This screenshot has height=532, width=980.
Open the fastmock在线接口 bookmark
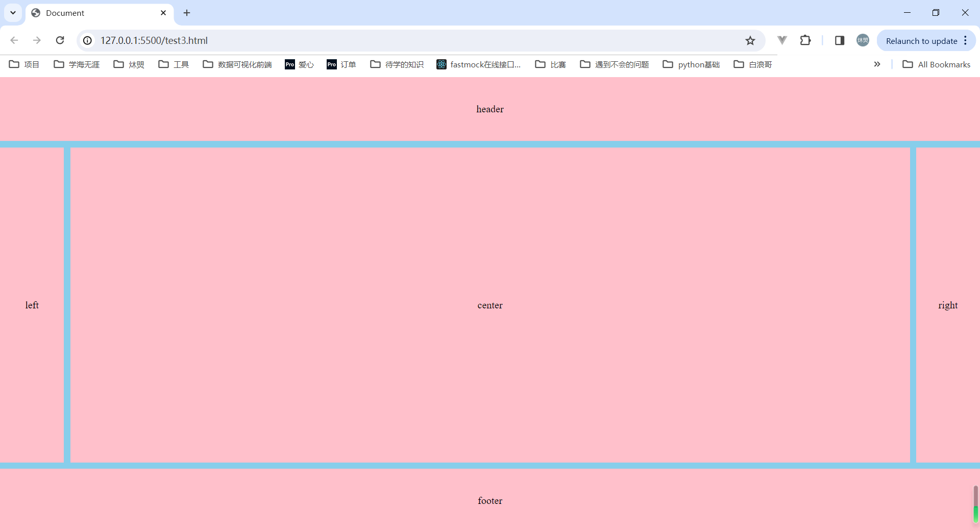click(x=479, y=64)
